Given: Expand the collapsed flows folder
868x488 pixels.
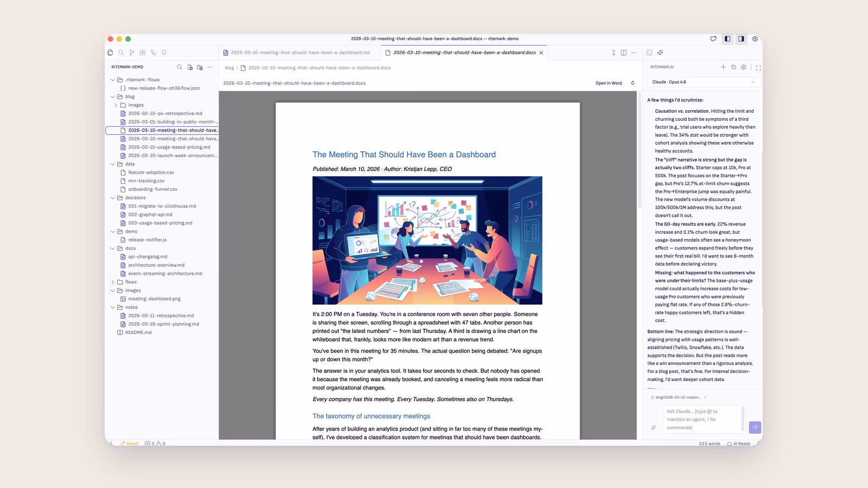Looking at the screenshot, I should (113, 282).
